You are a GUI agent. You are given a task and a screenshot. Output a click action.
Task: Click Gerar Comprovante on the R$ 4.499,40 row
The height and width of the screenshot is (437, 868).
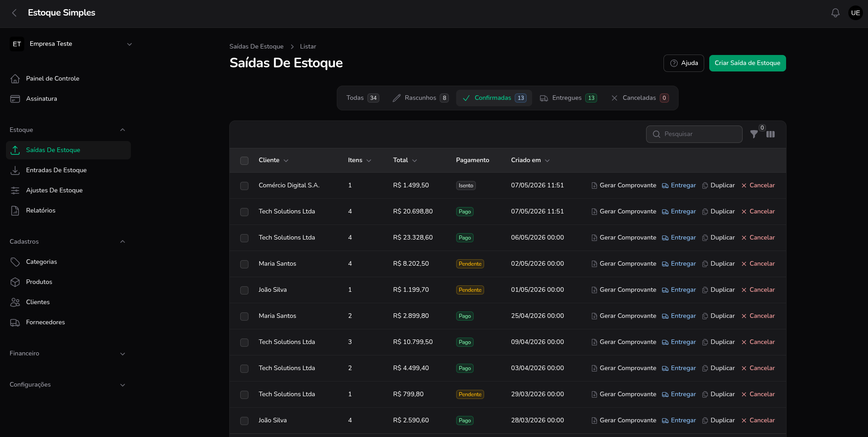624,368
